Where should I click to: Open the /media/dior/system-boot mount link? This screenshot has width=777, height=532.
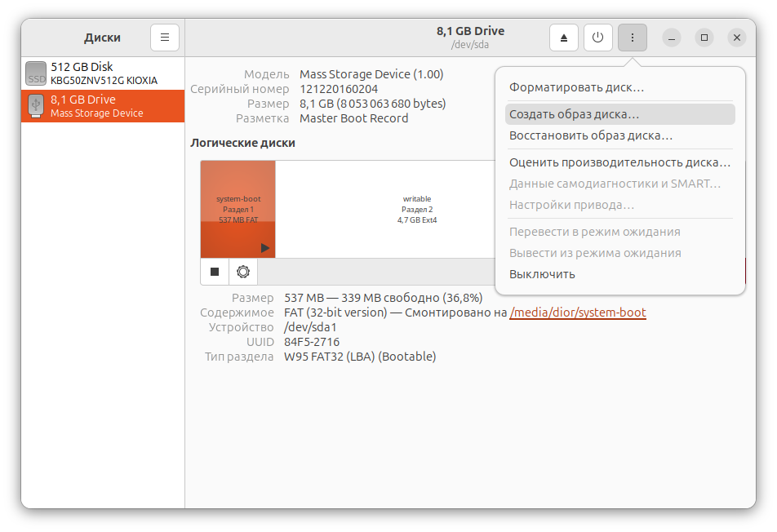pyautogui.click(x=578, y=313)
